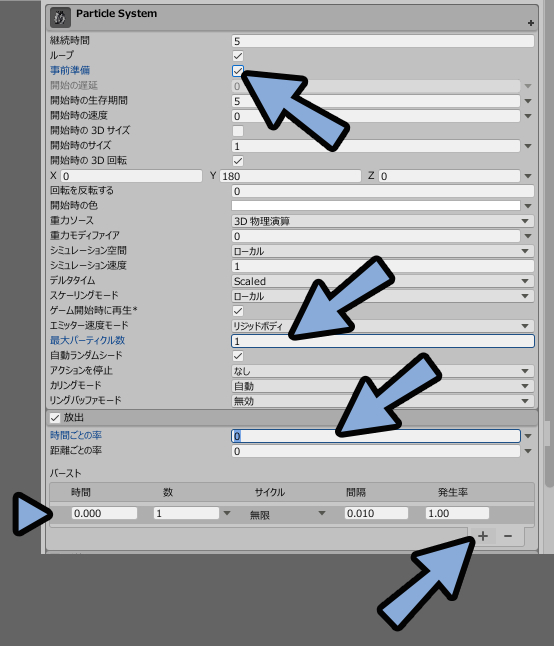Click the 最大パーティクル数 label
The image size is (554, 646).
(x=87, y=340)
